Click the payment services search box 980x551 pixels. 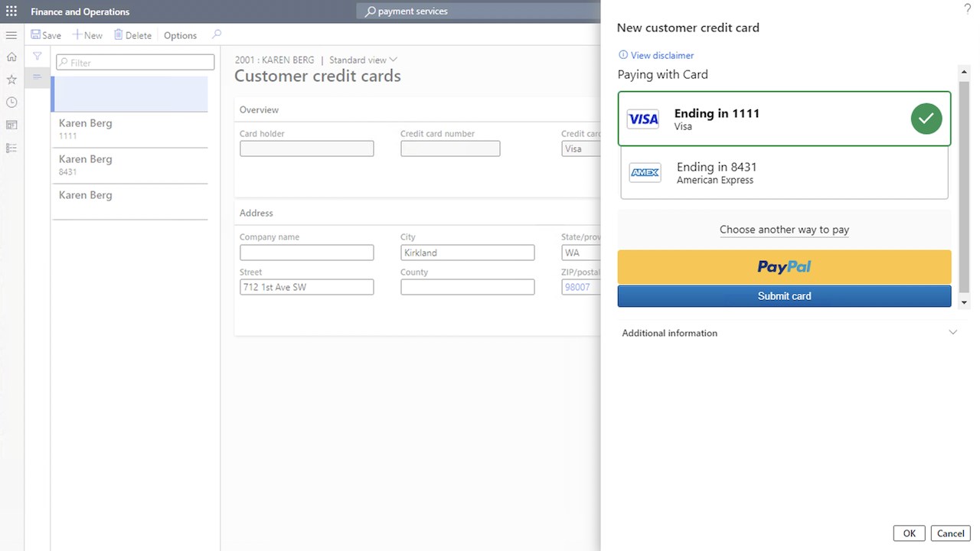[x=479, y=11]
